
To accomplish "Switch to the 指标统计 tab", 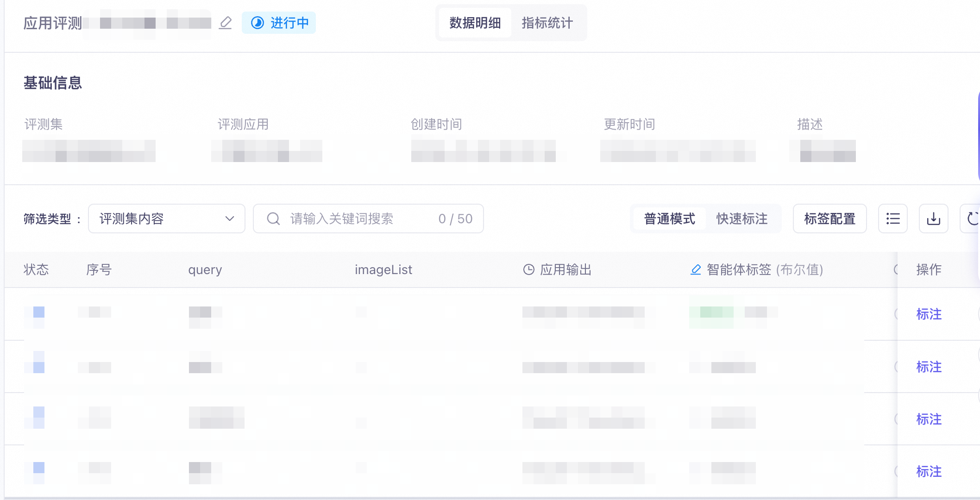I will click(547, 23).
